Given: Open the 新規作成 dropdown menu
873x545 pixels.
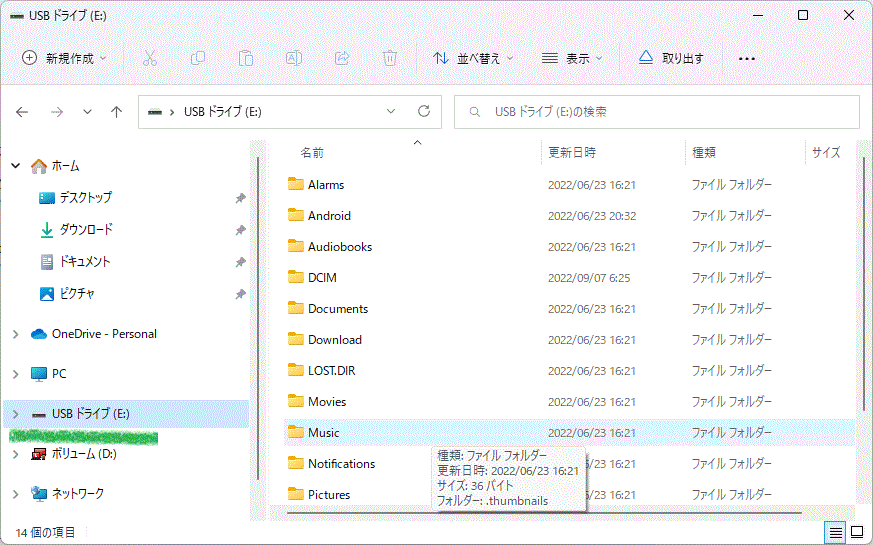Looking at the screenshot, I should pyautogui.click(x=64, y=58).
